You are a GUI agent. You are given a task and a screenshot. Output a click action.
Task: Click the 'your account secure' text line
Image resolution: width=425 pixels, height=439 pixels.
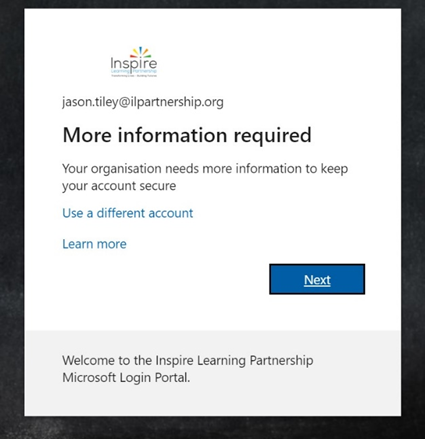(119, 186)
